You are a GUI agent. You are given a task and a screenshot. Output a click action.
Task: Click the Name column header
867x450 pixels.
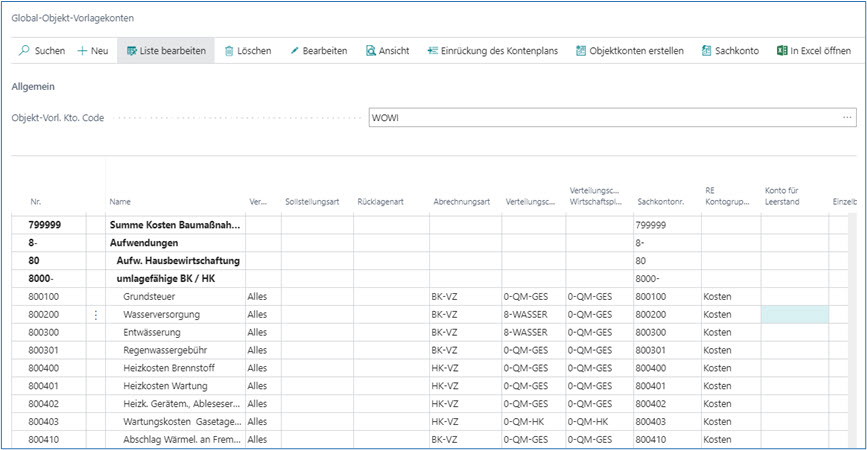click(x=120, y=202)
